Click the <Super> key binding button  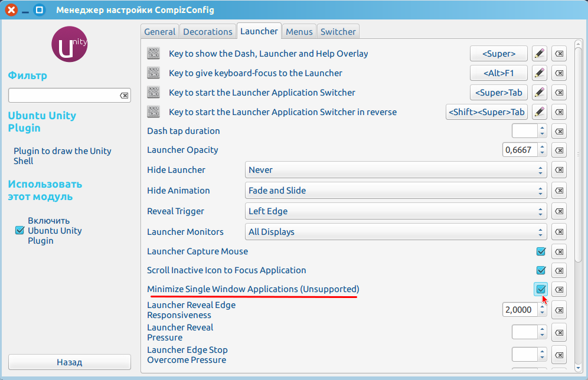click(499, 54)
